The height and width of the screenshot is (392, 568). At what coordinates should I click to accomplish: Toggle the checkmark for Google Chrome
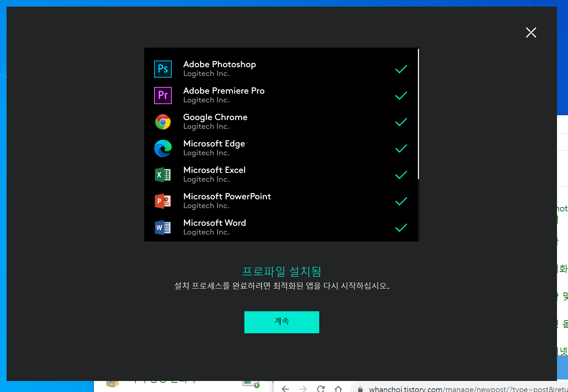point(401,122)
